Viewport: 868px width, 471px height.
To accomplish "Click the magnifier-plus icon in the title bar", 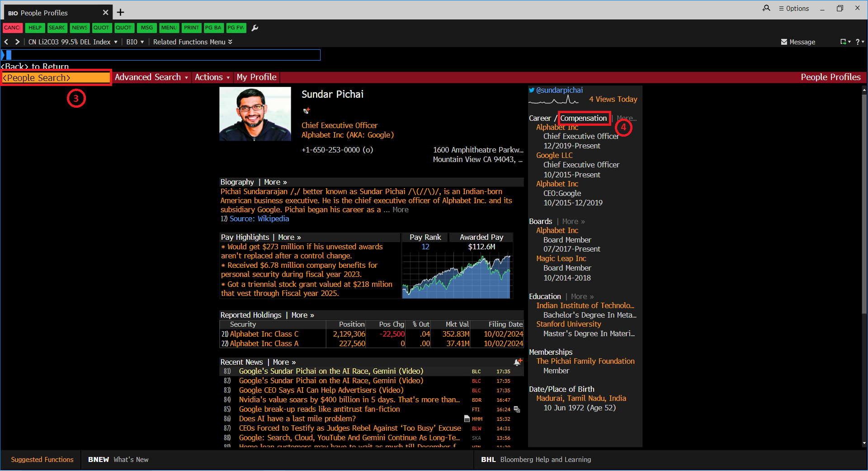I will (x=766, y=8).
